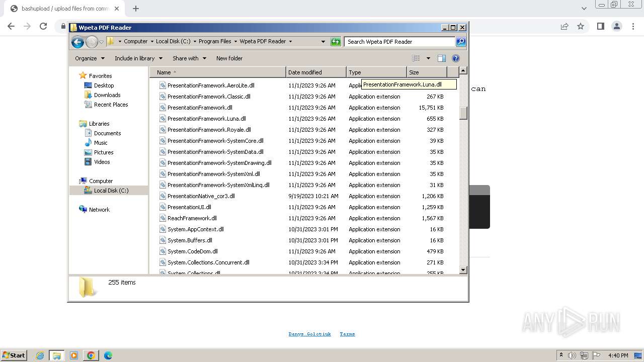
Task: Select Documents under Libraries
Action: point(107,133)
